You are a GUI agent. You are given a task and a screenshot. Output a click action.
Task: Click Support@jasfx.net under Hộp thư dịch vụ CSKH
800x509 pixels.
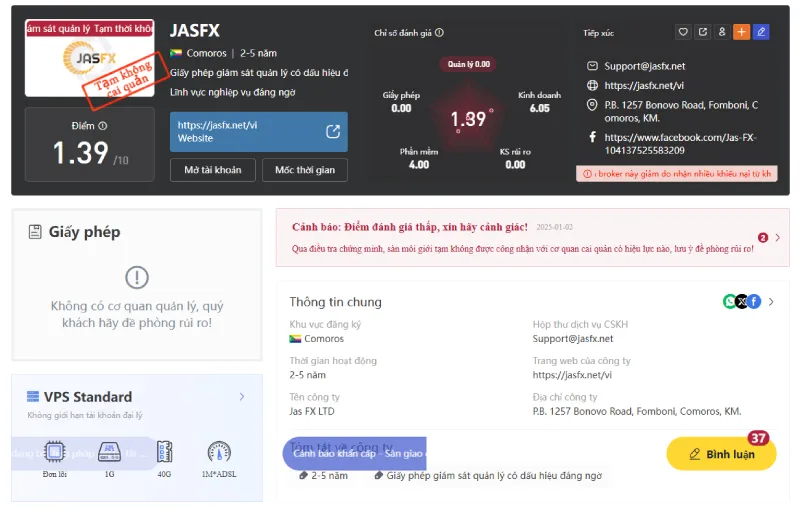[573, 339]
